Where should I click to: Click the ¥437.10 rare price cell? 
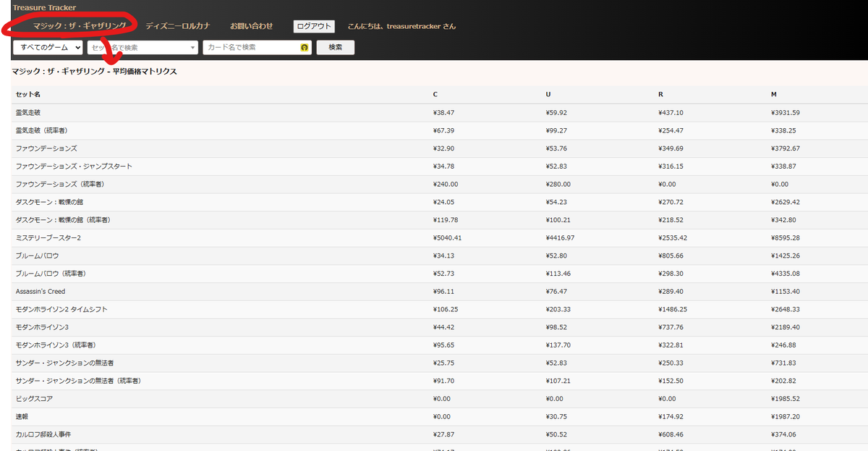pyautogui.click(x=671, y=113)
